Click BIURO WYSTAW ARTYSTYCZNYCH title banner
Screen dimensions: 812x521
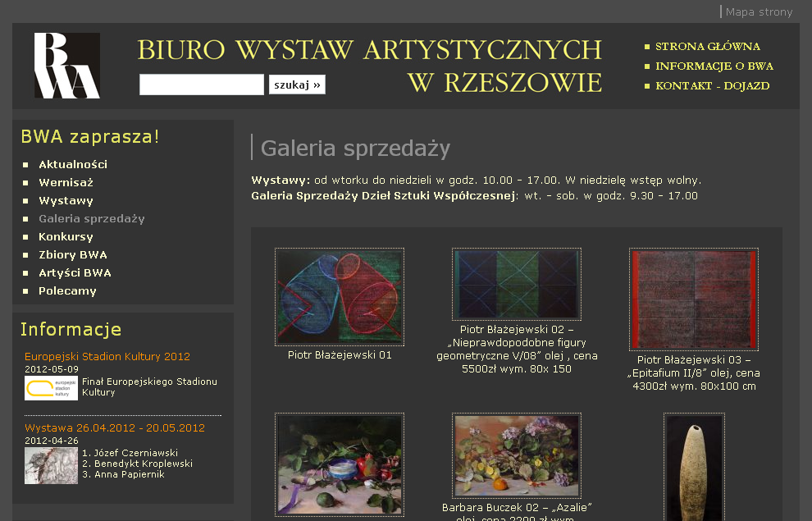click(x=370, y=66)
